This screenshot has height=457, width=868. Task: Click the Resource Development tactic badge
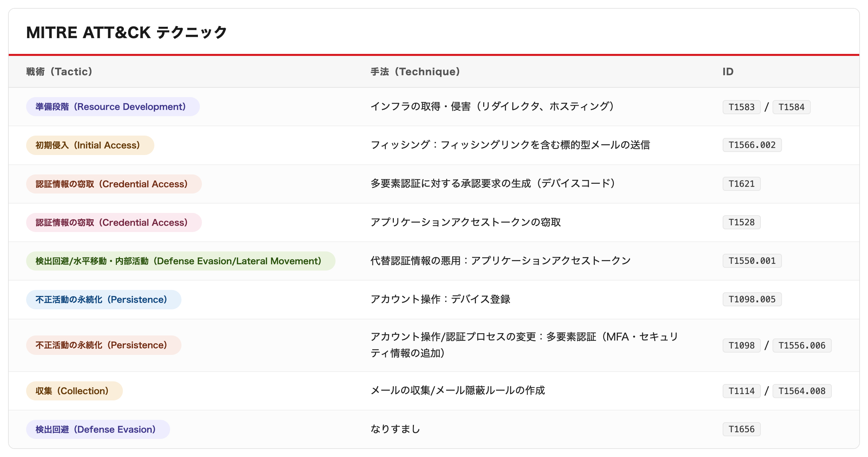tap(113, 107)
